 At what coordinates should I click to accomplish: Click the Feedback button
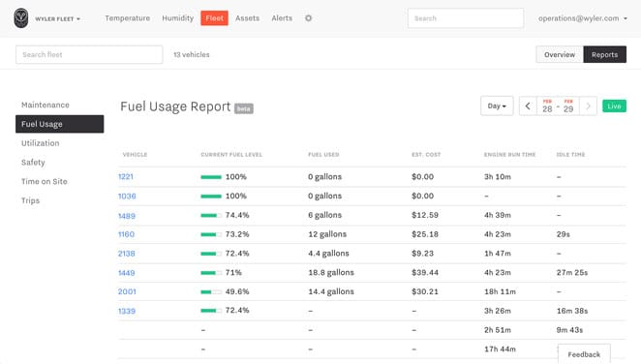tap(584, 354)
